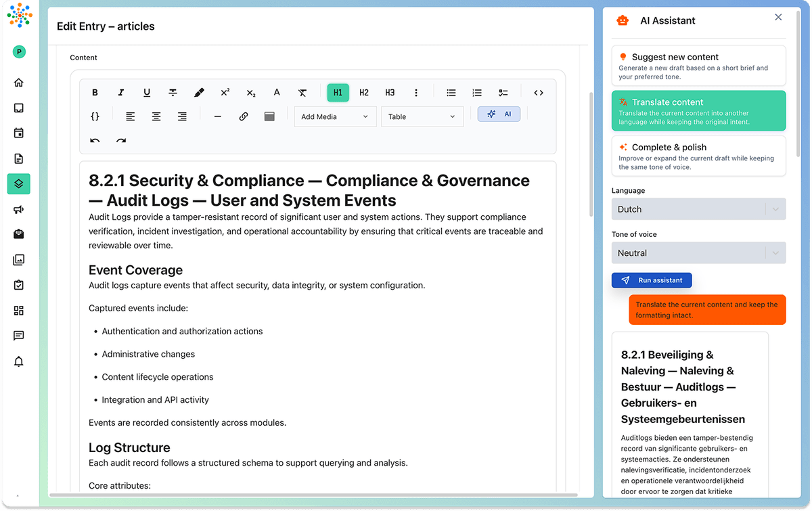Open notifications bell in the sidebar
This screenshot has width=812, height=511.
pyautogui.click(x=19, y=361)
